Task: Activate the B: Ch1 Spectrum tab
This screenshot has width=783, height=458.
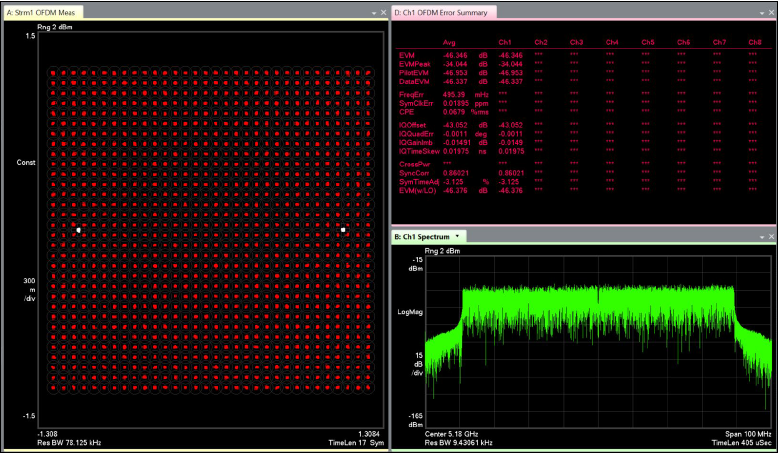Action: click(421, 236)
